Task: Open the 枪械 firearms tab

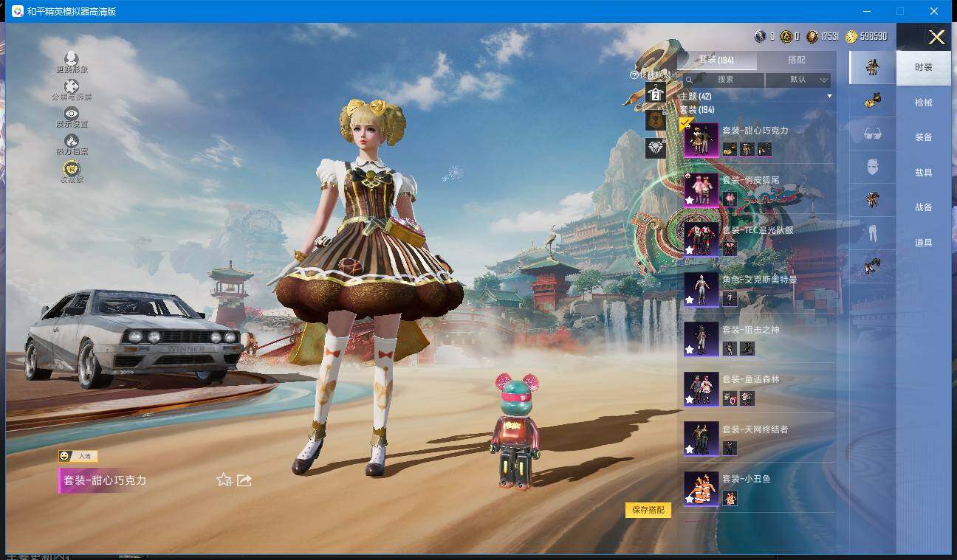Action: click(x=924, y=103)
